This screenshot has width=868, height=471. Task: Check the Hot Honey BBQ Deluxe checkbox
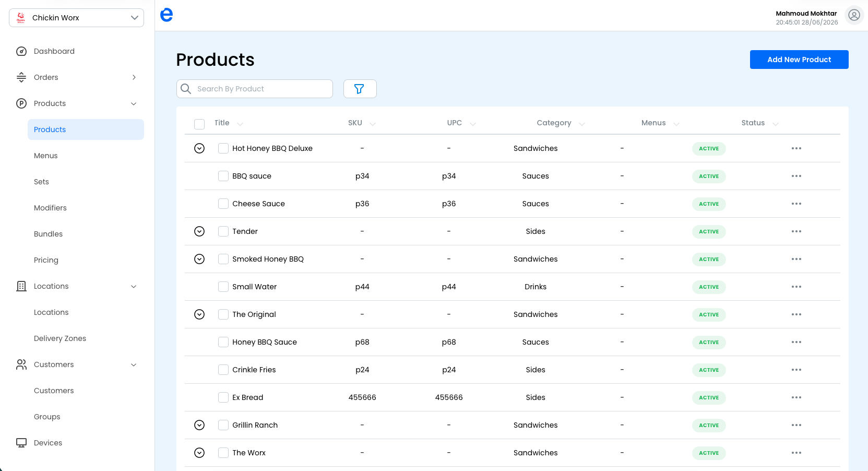click(223, 148)
